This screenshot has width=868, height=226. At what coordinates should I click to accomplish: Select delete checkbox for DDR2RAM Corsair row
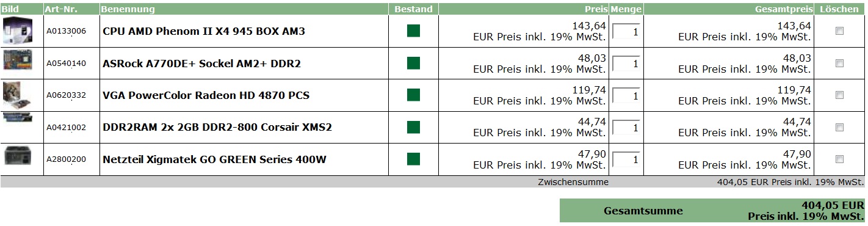click(x=839, y=127)
